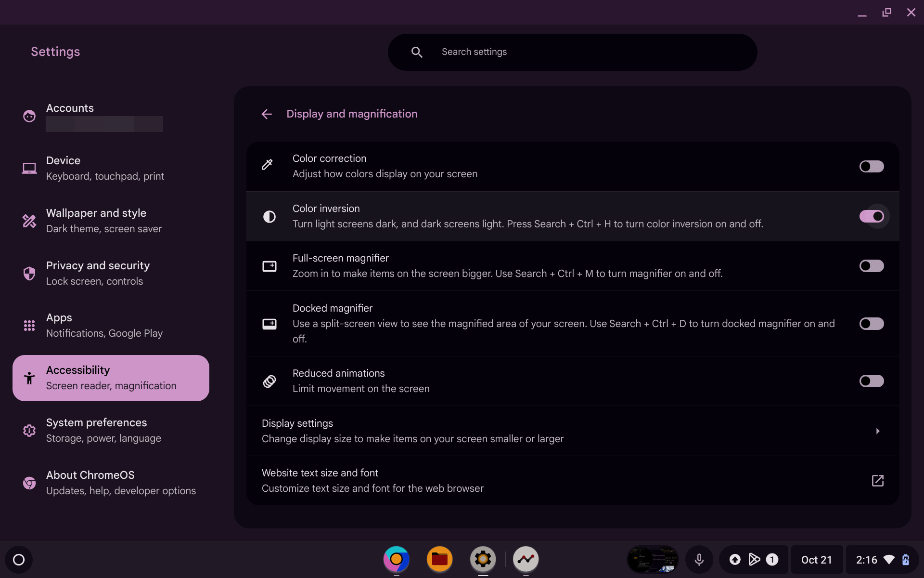
Task: Click the Color inversion contrast icon
Action: point(269,216)
